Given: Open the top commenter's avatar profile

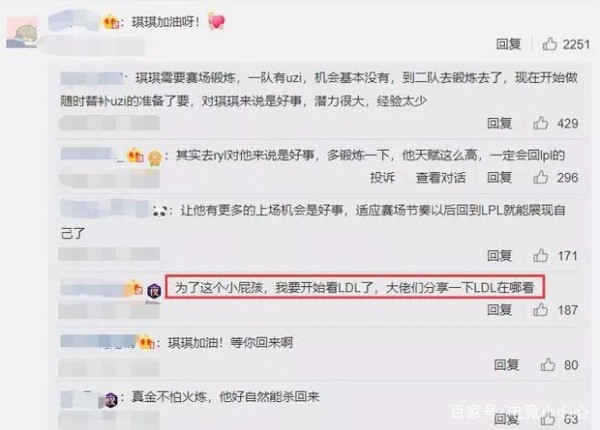Looking at the screenshot, I should click(22, 33).
